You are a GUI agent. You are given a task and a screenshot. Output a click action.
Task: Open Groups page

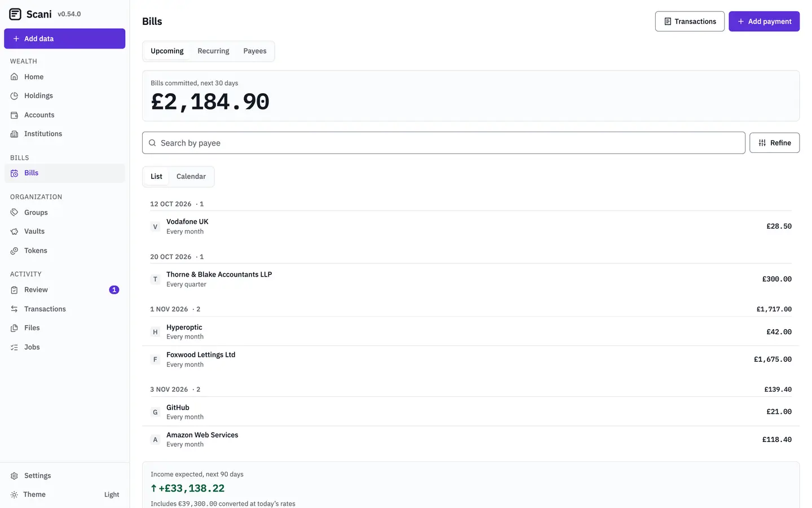[64, 212]
